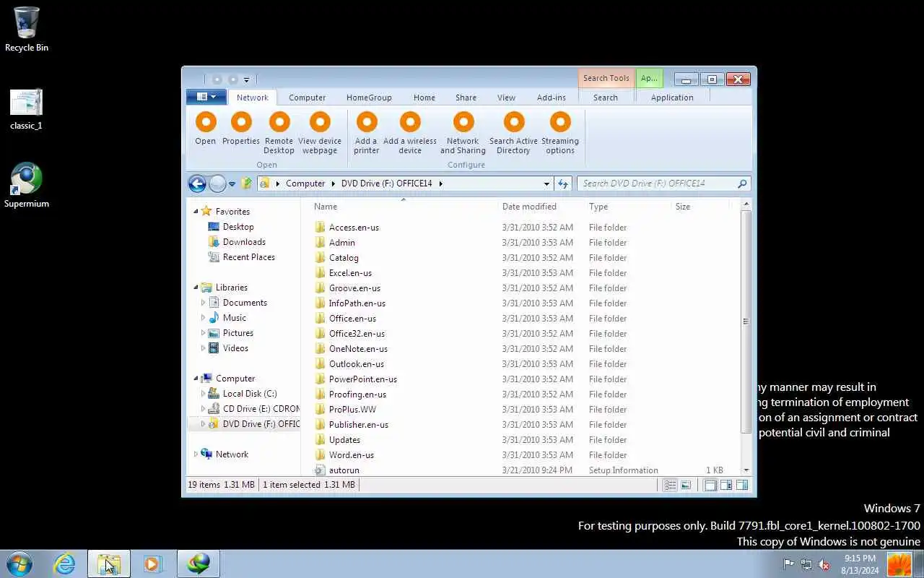The image size is (924, 578).
Task: Click Search Active Directory icon
Action: tap(514, 122)
